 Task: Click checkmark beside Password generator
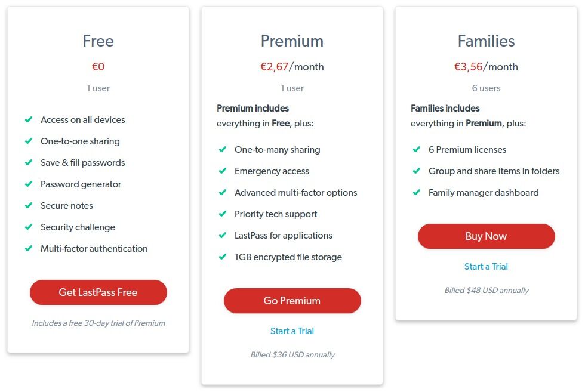[29, 184]
